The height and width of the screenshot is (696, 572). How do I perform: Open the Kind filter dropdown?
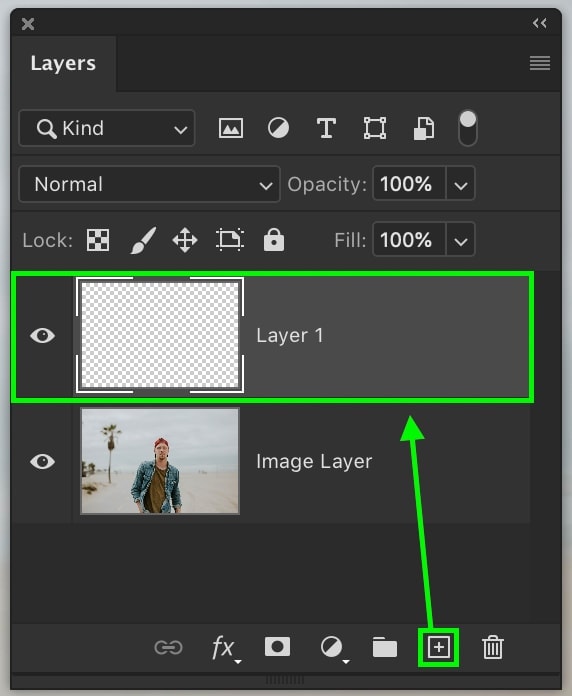click(107, 128)
